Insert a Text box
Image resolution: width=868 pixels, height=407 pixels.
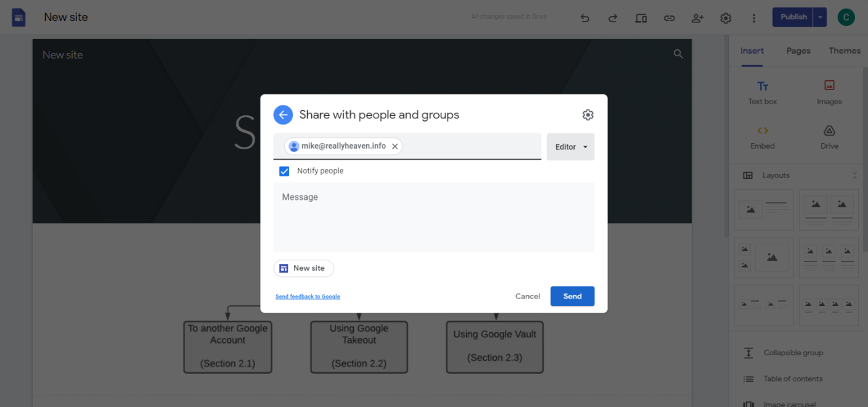click(763, 92)
